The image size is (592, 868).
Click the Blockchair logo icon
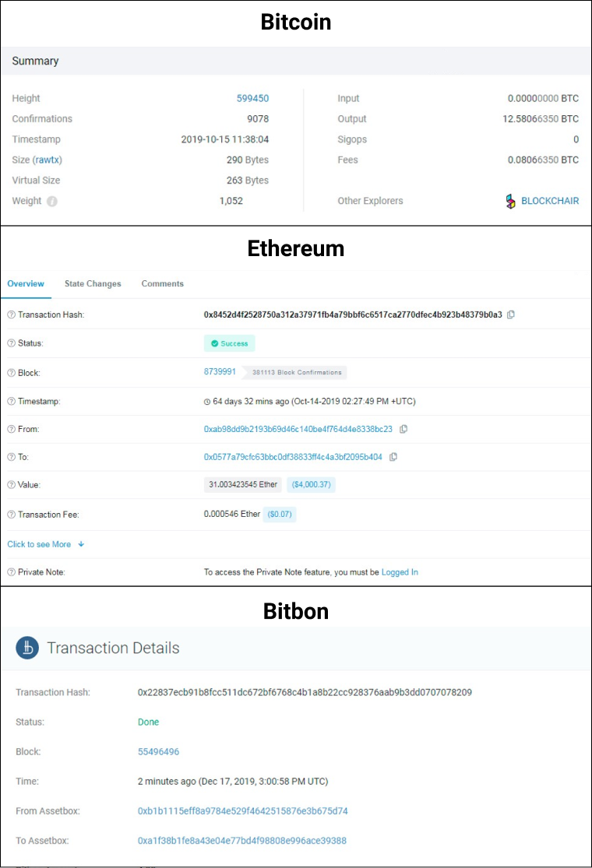click(510, 201)
